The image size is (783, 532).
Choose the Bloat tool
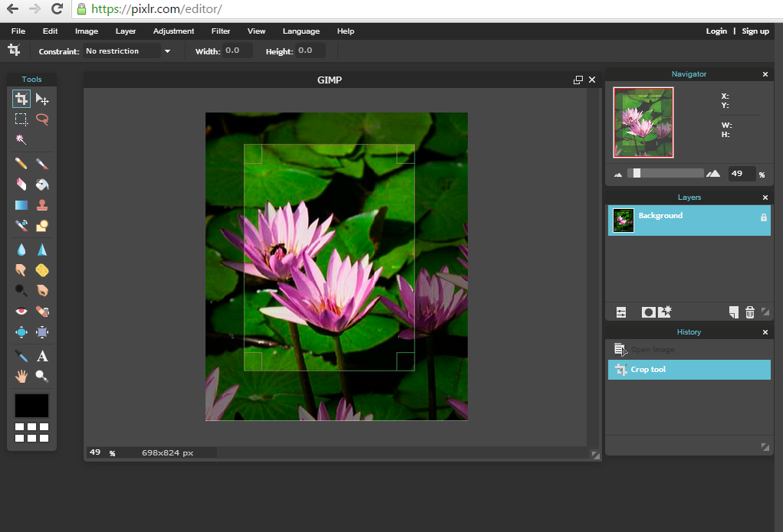coord(21,332)
